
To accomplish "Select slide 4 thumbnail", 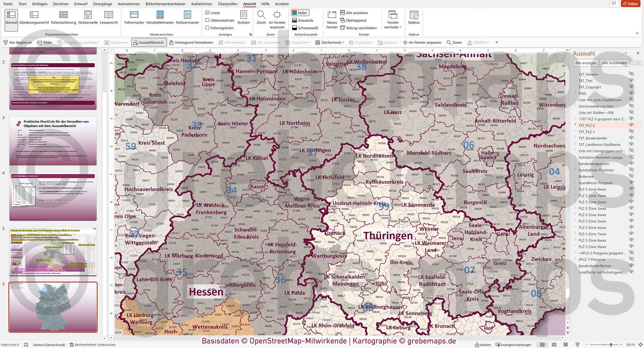I will pos(52,196).
